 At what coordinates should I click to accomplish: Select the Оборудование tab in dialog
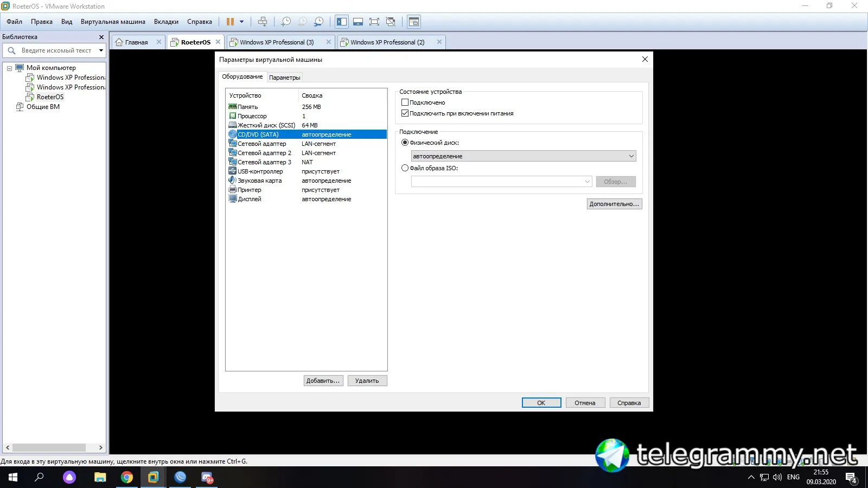click(242, 76)
